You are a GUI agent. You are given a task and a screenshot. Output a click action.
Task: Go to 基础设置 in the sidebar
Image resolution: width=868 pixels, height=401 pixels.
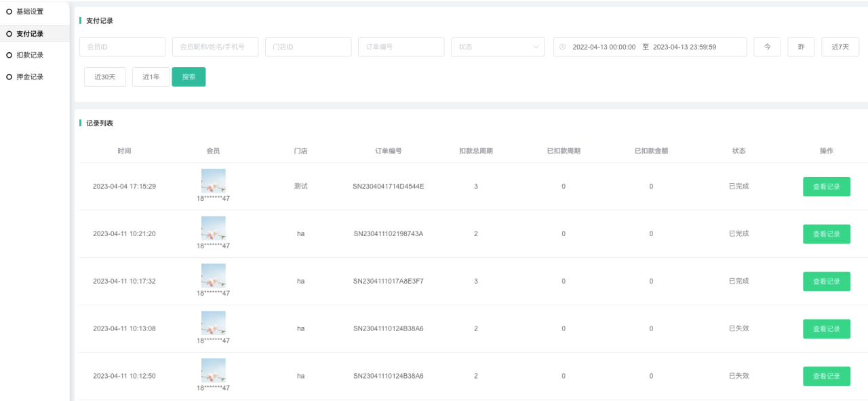(30, 12)
